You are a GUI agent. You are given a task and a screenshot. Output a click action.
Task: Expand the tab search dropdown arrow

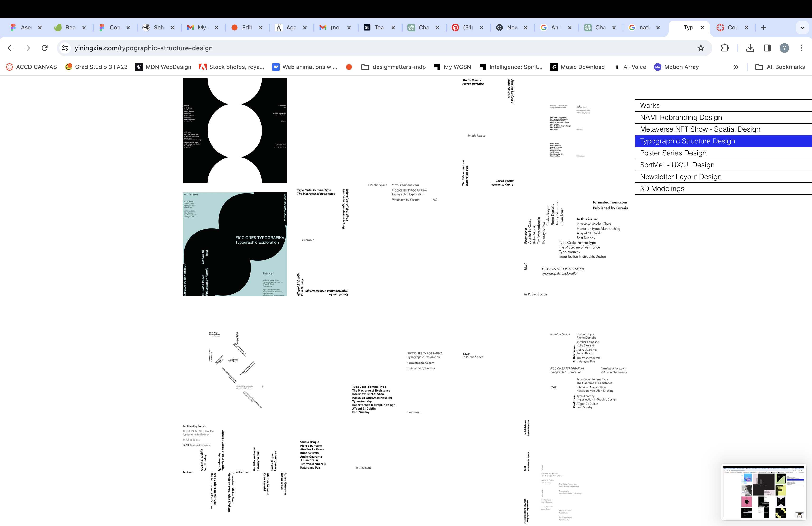pos(802,28)
